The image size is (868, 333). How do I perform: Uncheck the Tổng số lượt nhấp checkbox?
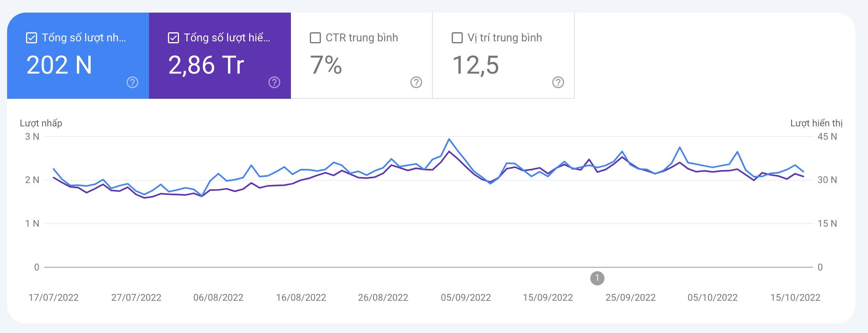click(x=32, y=38)
